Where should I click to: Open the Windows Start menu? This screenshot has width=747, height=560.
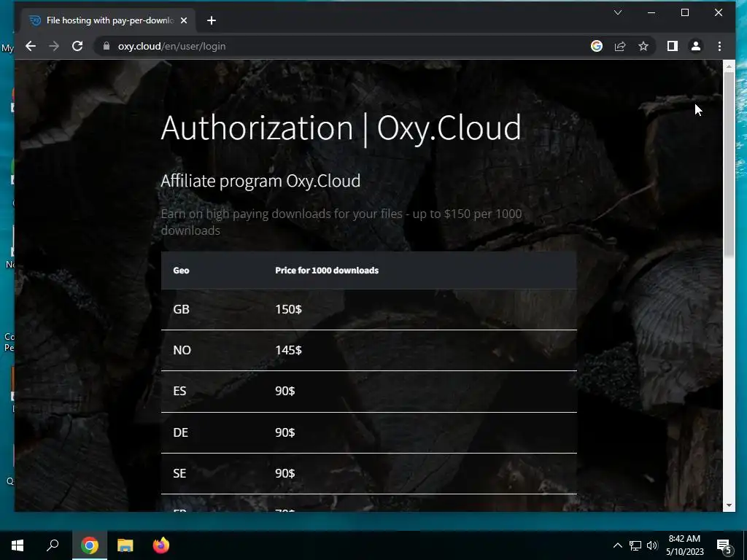coord(18,545)
